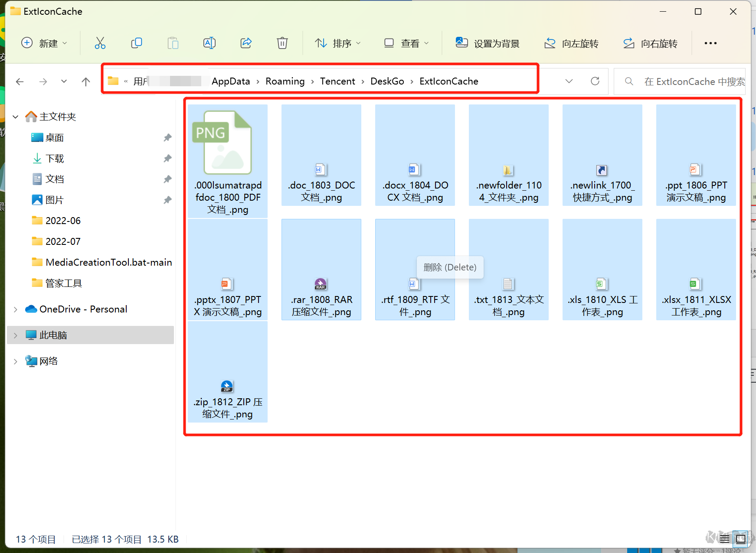This screenshot has width=756, height=553.
Task: Click the Rename icon in toolbar
Action: click(209, 43)
